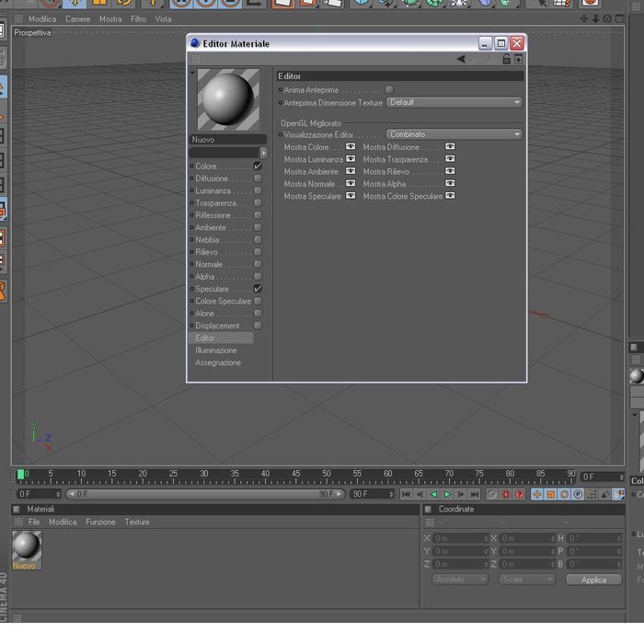Open the Assoluto dropdown in Coordinate panel

pyautogui.click(x=460, y=579)
